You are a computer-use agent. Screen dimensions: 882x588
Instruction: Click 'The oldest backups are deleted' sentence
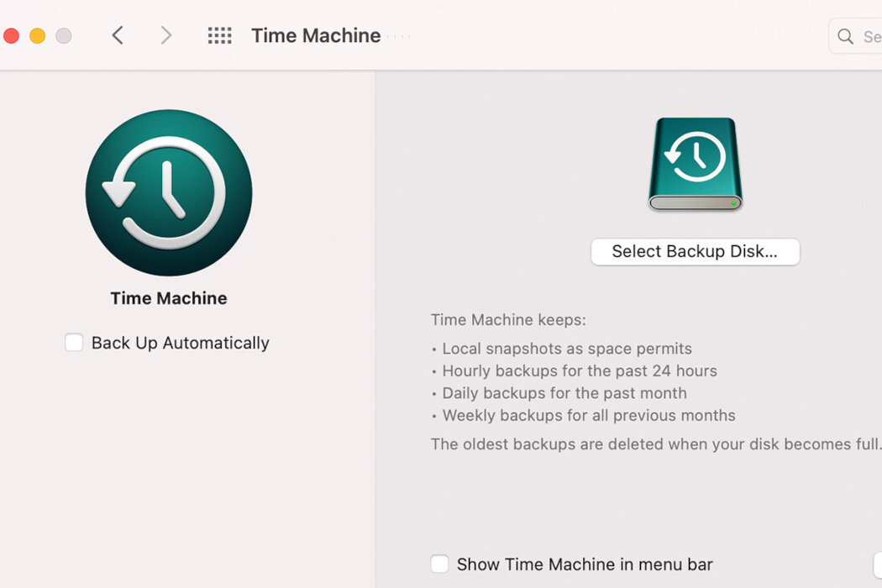pos(656,444)
